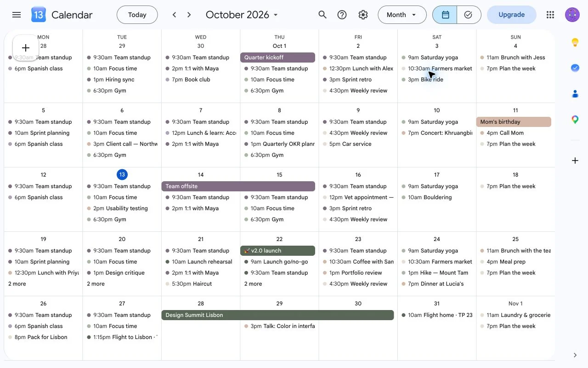Open the search magnifier icon

coord(322,15)
